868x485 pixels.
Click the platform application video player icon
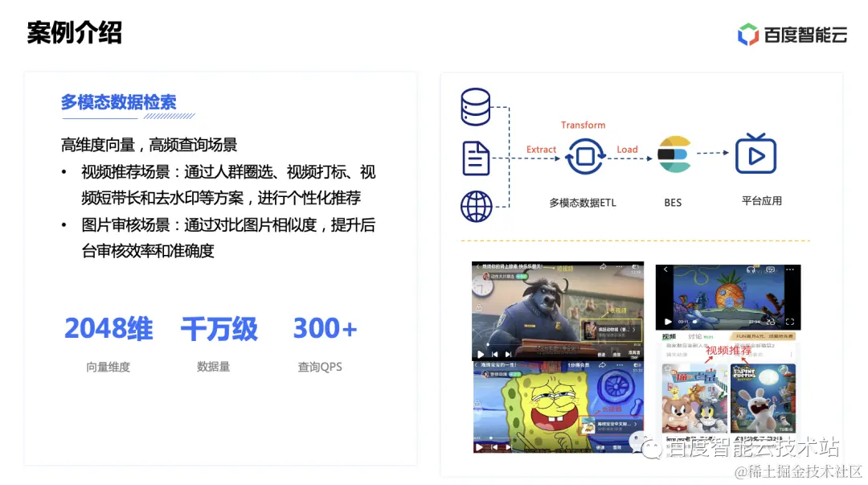tap(755, 154)
